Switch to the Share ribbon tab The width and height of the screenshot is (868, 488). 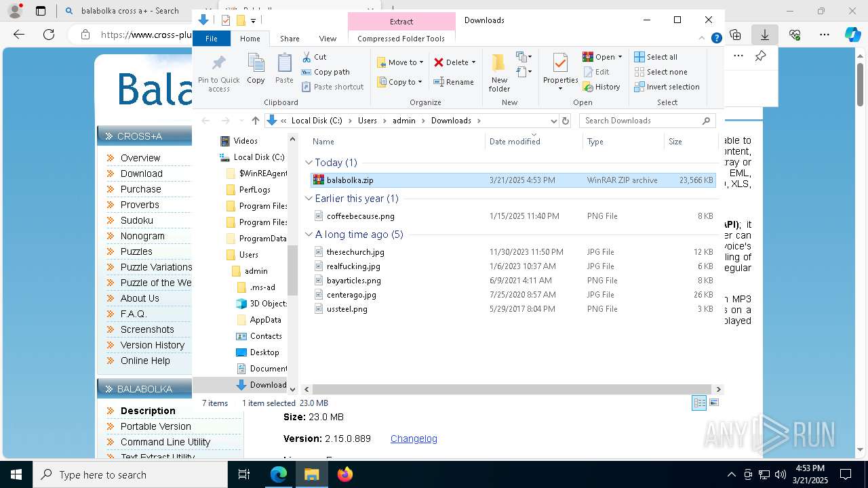click(290, 39)
